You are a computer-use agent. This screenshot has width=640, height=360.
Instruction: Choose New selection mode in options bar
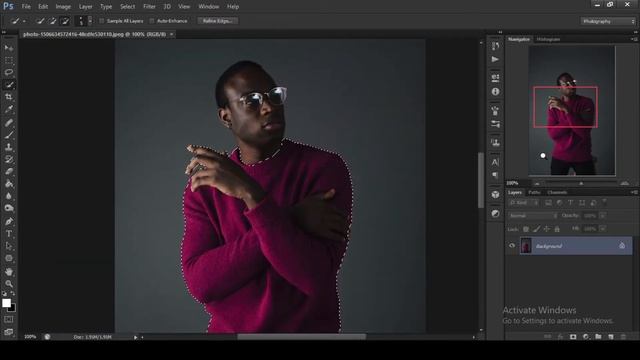(40, 21)
